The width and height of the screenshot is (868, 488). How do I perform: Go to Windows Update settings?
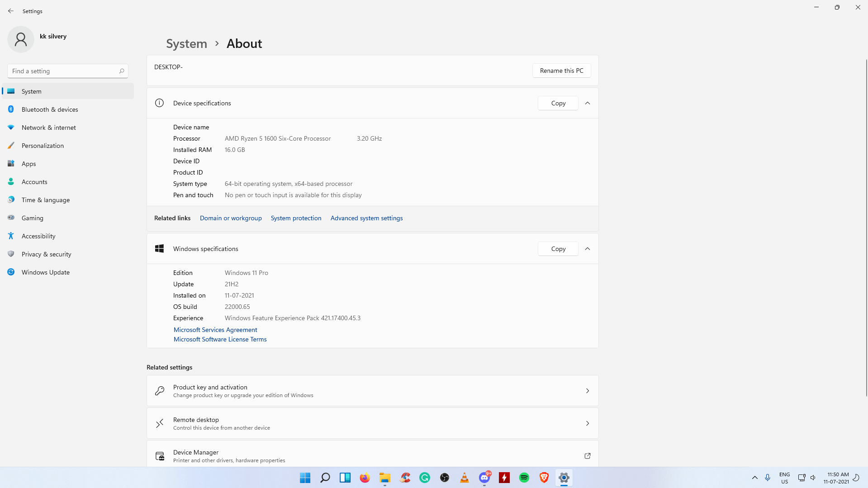[x=45, y=272]
